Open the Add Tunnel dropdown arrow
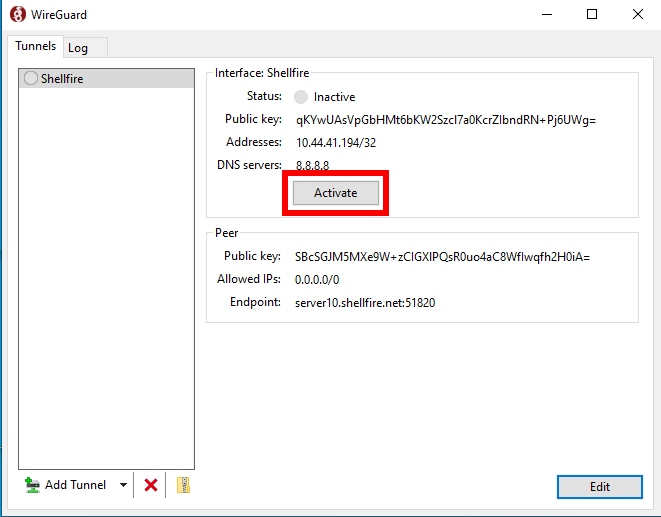 pos(123,485)
